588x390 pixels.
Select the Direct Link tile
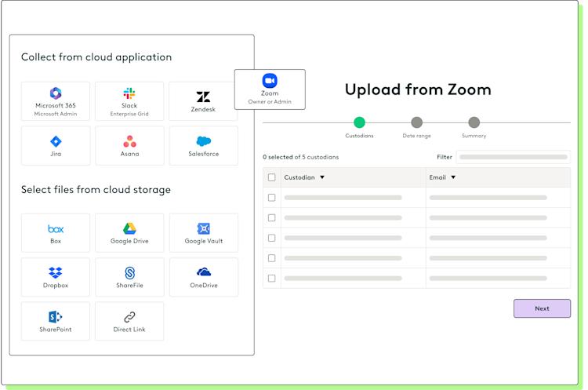click(129, 321)
